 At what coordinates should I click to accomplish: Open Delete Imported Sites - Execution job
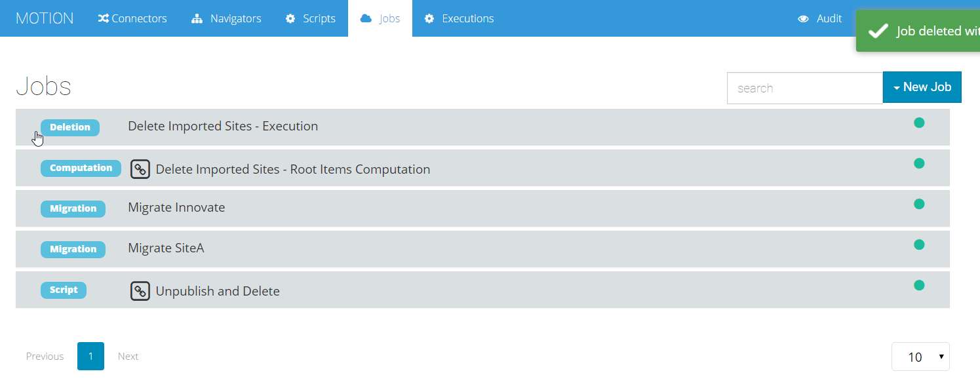point(223,126)
